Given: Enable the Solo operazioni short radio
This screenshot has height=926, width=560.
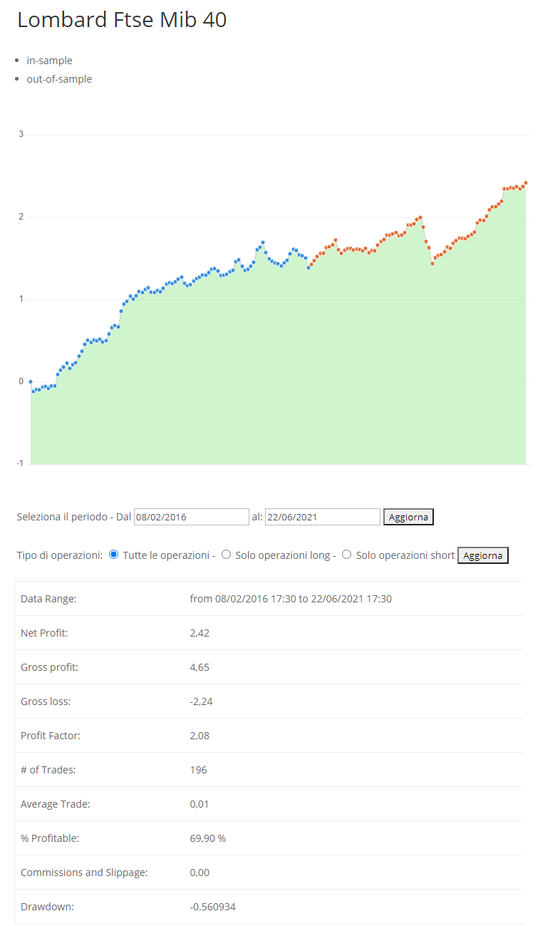Looking at the screenshot, I should tap(346, 555).
